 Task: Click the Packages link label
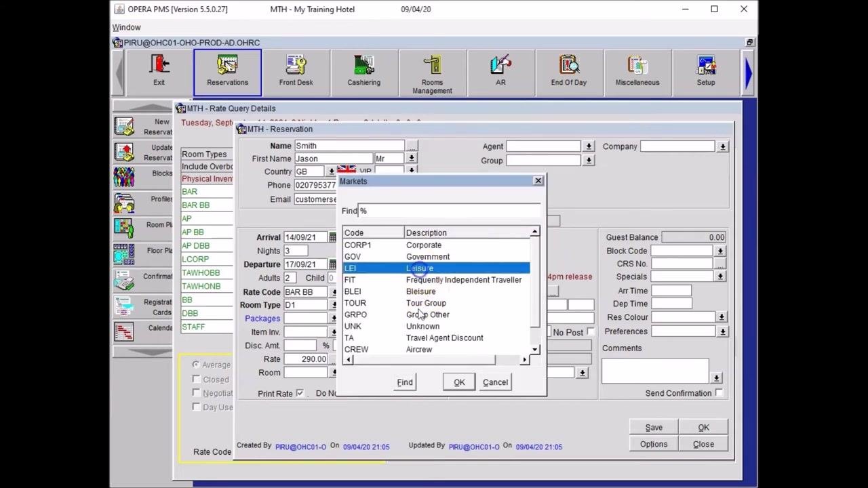262,319
